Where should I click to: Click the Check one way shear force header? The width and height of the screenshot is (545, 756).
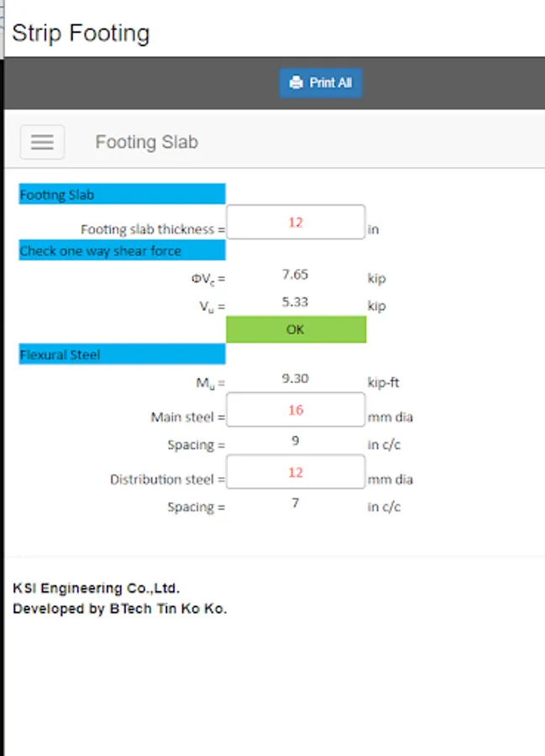(x=122, y=250)
